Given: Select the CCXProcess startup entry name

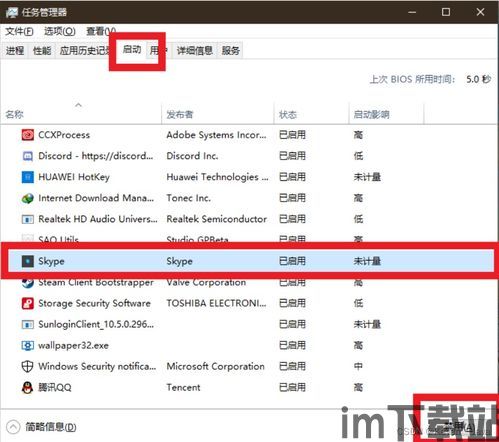Looking at the screenshot, I should coord(64,135).
